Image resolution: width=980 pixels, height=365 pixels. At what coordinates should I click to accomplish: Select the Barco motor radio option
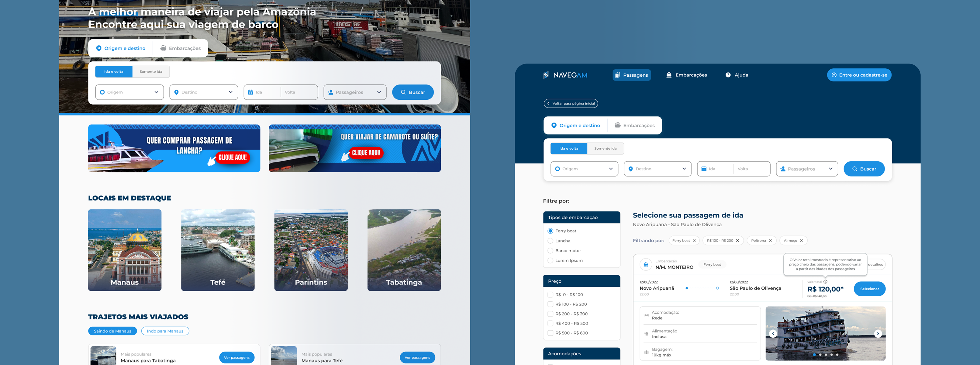click(x=550, y=251)
